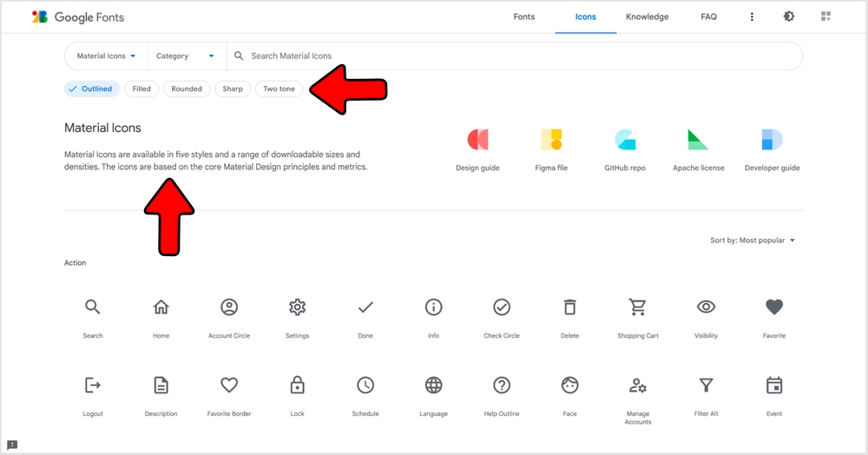Image resolution: width=868 pixels, height=455 pixels.
Task: Open the three-dot more options menu
Action: pos(751,16)
